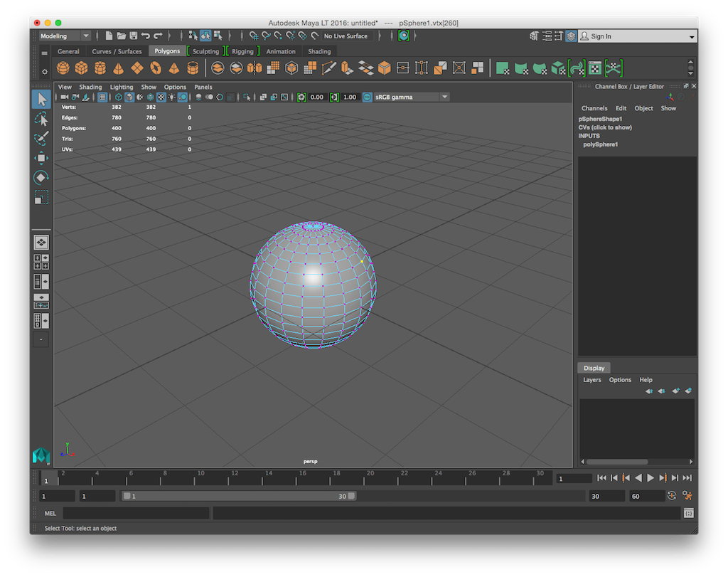
Task: Create a polygon sphere from the shelf
Action: (63, 68)
